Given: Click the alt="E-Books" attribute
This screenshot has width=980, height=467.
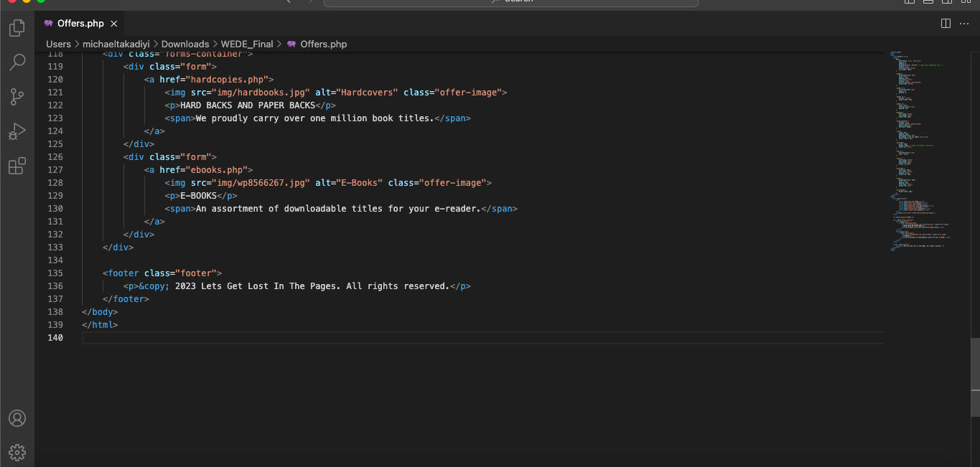Looking at the screenshot, I should 349,183.
